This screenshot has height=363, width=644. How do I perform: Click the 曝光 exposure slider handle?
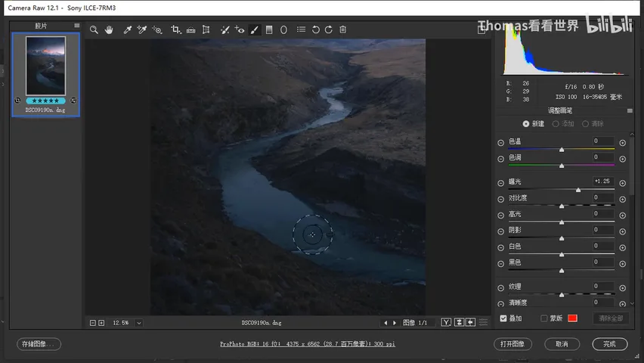[578, 190]
